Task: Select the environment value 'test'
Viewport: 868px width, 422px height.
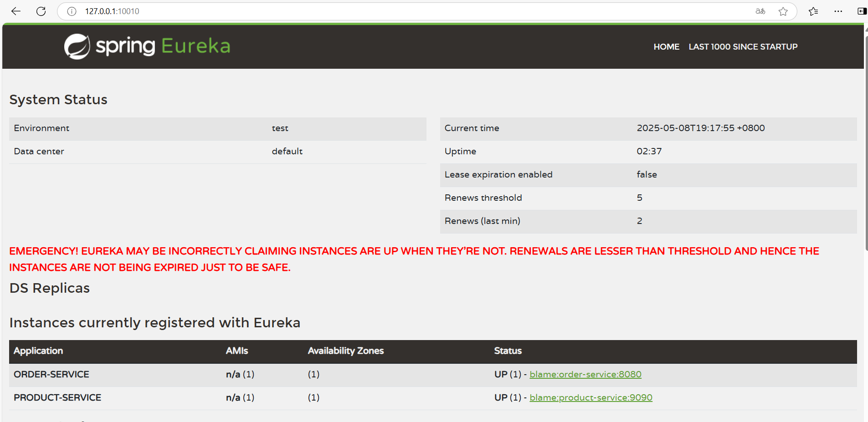Action: 280,128
